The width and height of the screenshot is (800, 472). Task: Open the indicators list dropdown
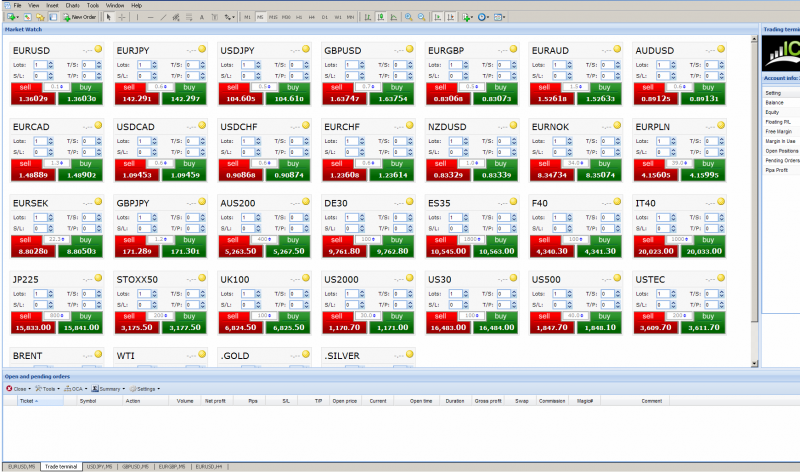[467, 17]
